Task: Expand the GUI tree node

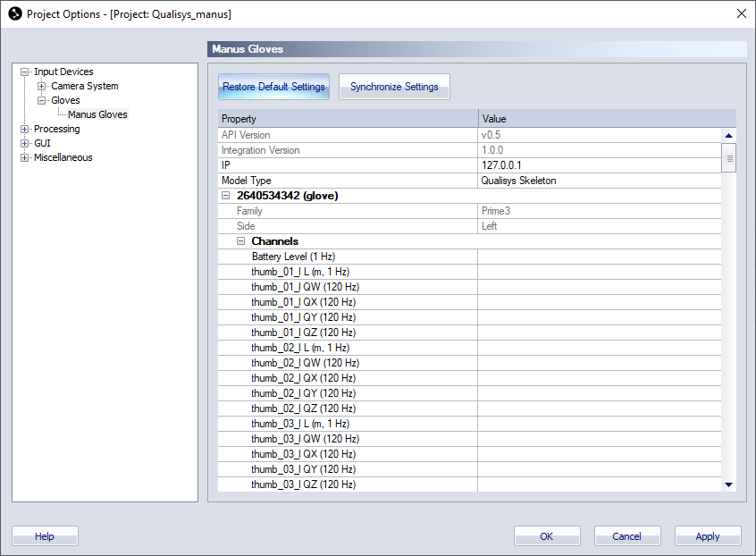Action: (25, 144)
